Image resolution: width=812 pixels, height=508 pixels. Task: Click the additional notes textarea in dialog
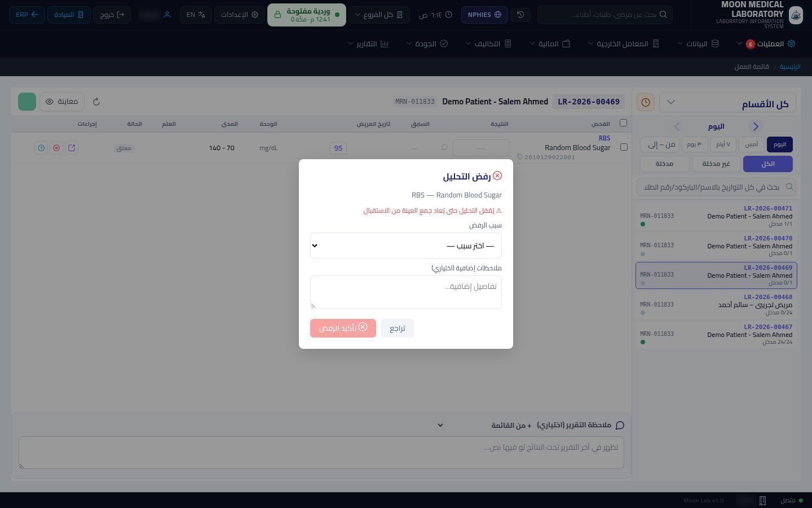point(405,292)
